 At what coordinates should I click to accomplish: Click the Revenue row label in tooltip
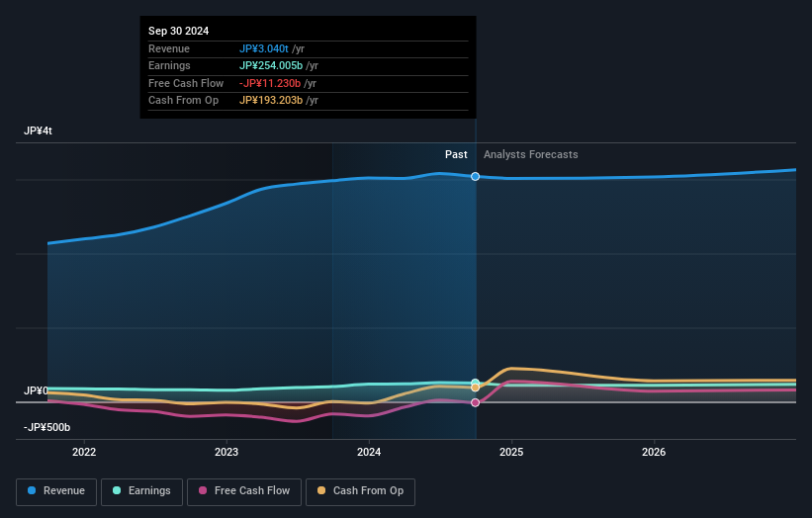169,48
